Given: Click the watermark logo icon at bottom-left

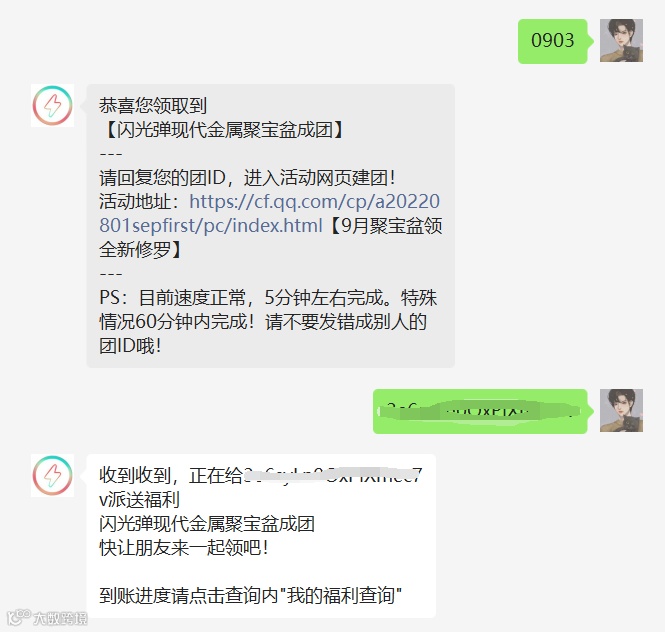Looking at the screenshot, I should coord(19,618).
